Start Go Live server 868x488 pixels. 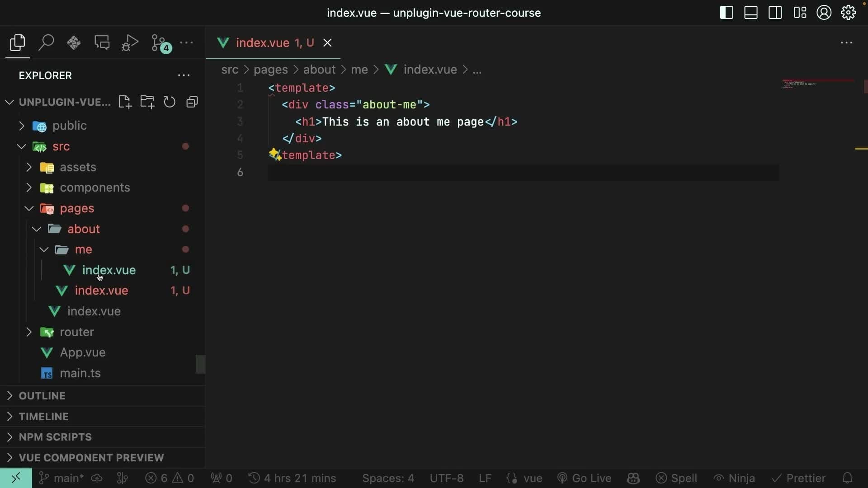coord(584,478)
